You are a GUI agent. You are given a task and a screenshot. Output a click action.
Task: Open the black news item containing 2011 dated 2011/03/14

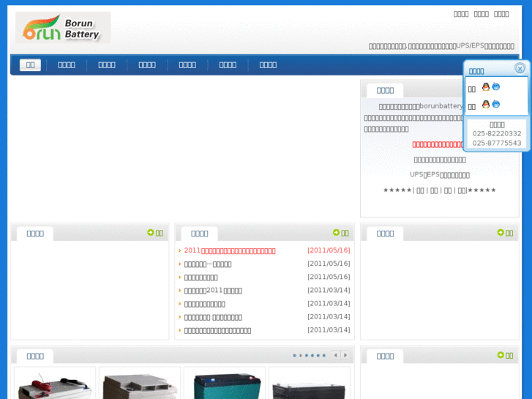(x=213, y=291)
